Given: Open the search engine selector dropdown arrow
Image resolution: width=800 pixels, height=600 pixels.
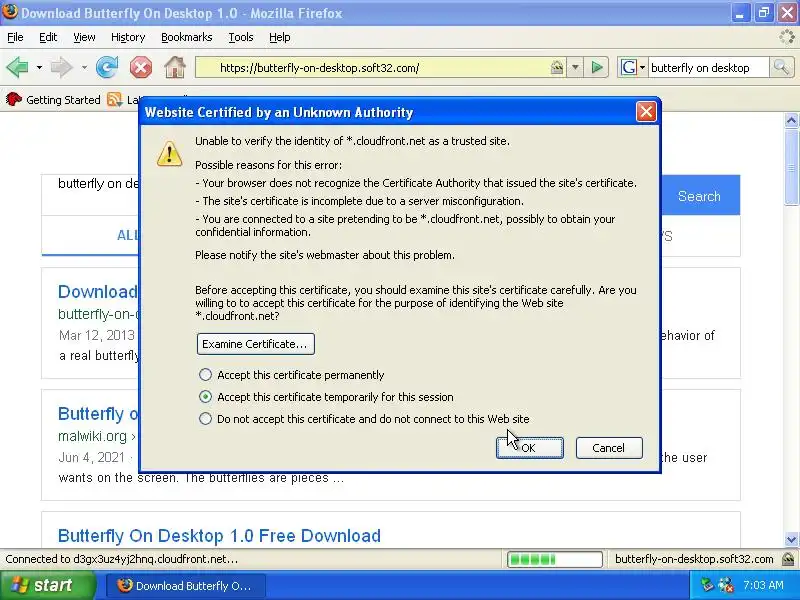Looking at the screenshot, I should (642, 67).
